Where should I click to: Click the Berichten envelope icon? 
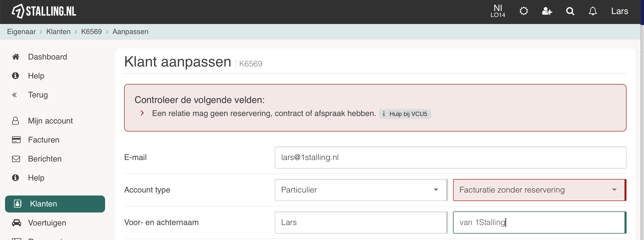(16, 159)
